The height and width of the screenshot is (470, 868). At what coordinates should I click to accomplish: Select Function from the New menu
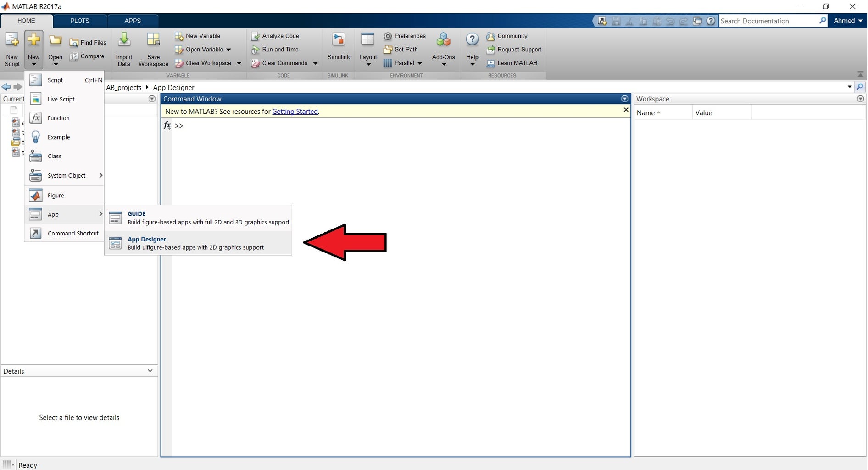(59, 118)
